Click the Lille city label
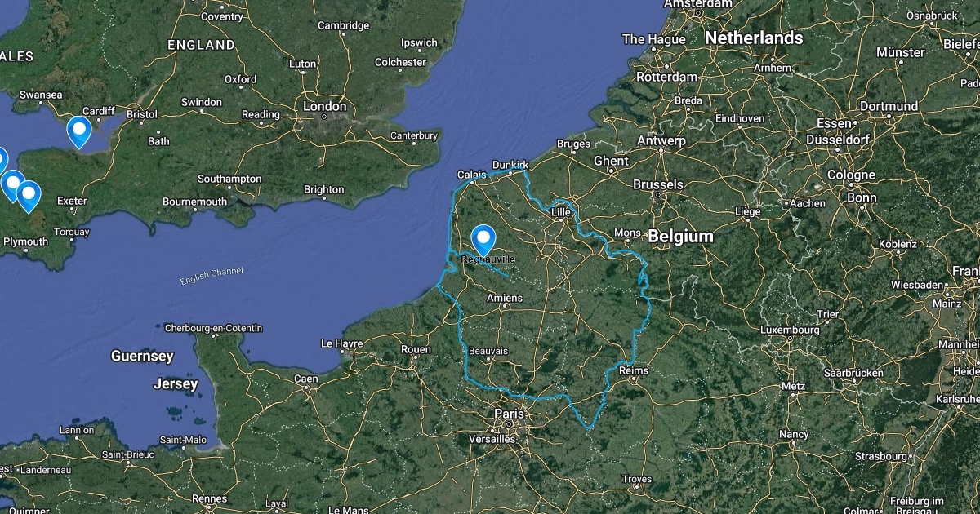Screen dimensions: 980x514 click(561, 212)
